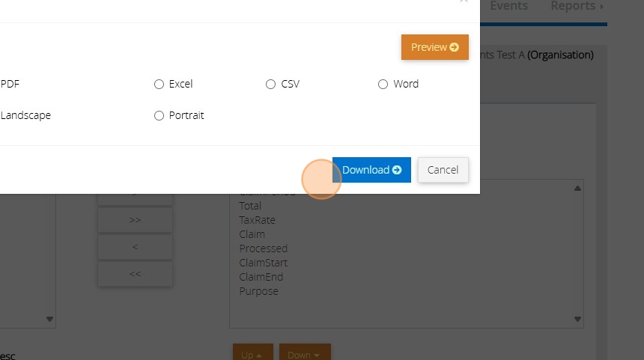This screenshot has width=644, height=360.
Task: Select Portrait page orientation
Action: pos(159,116)
